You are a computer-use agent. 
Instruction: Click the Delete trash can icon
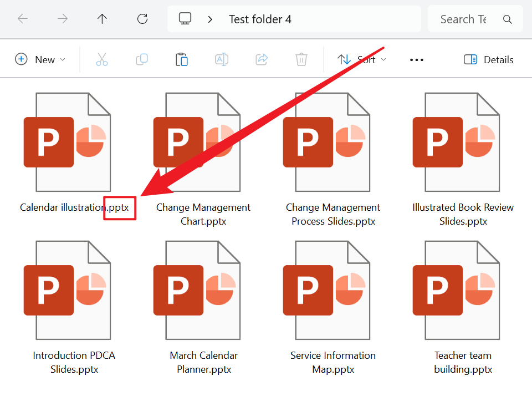point(301,59)
